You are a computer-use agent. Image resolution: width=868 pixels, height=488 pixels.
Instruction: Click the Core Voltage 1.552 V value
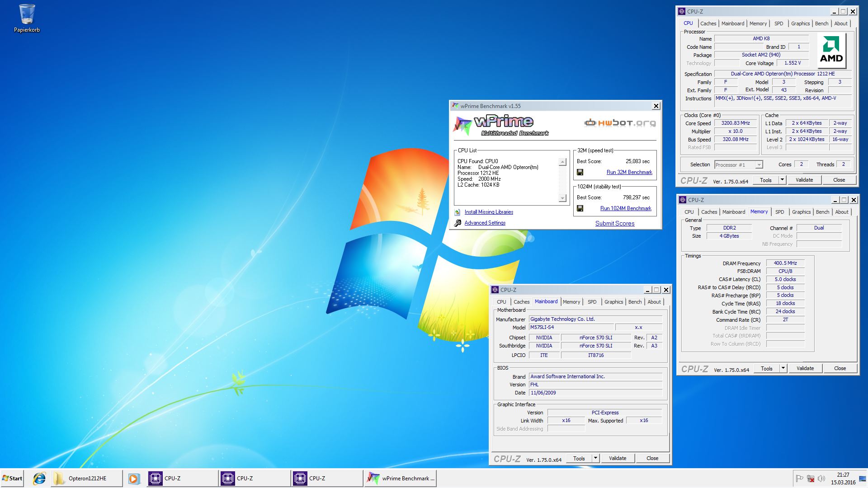[x=793, y=63]
